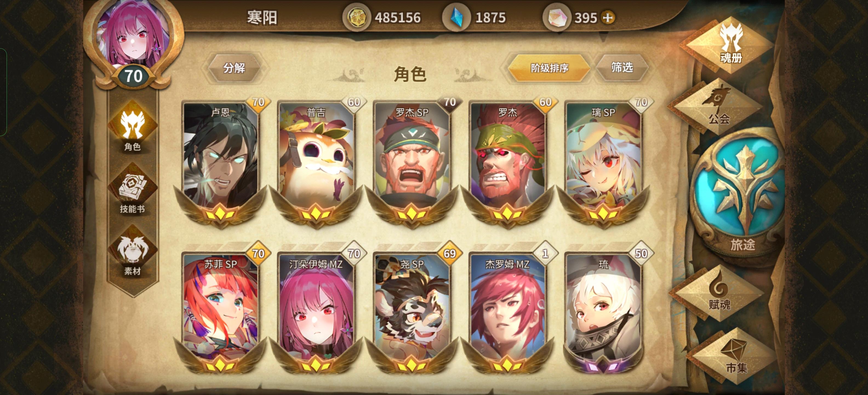Image resolution: width=868 pixels, height=395 pixels.
Task: Click the blue crystal currency icon
Action: 456,17
